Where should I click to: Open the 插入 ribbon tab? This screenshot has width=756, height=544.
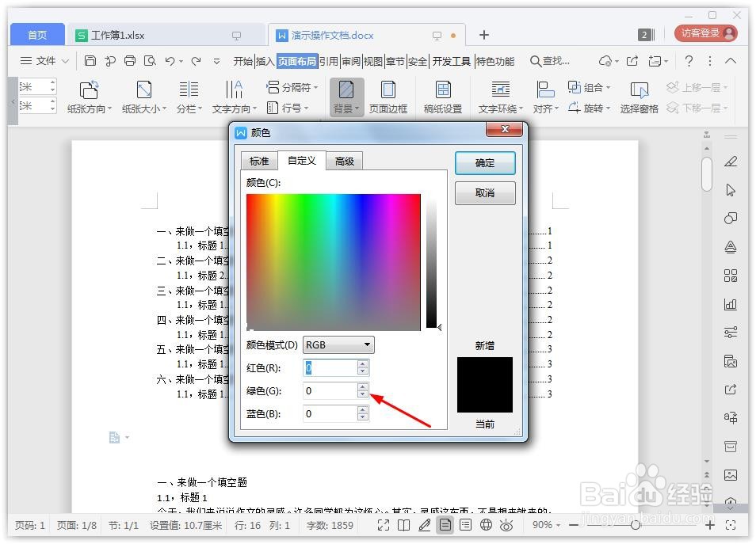tap(265, 60)
